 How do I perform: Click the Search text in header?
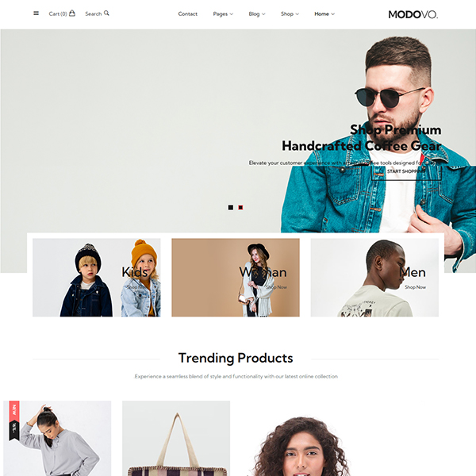tap(93, 14)
